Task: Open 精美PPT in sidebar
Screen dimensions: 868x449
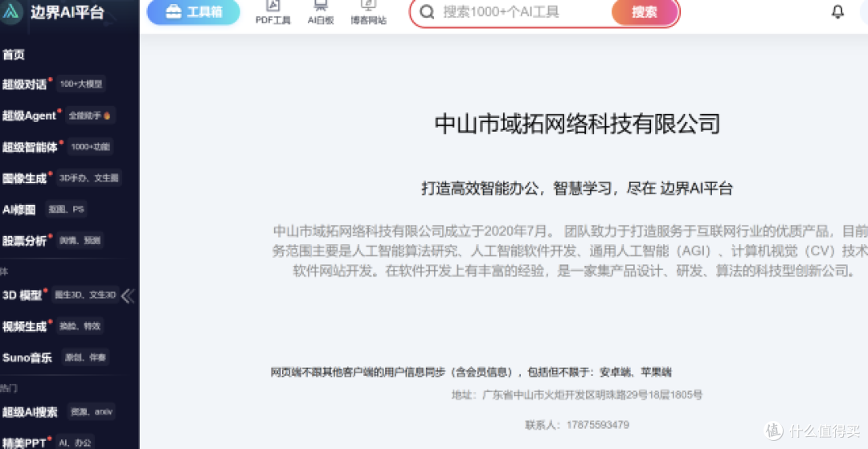Action: (24, 443)
